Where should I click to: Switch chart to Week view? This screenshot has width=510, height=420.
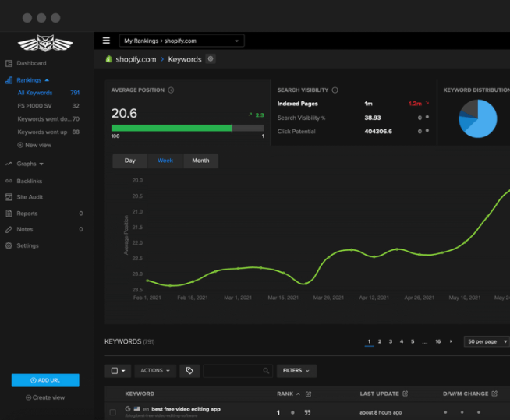(x=165, y=161)
